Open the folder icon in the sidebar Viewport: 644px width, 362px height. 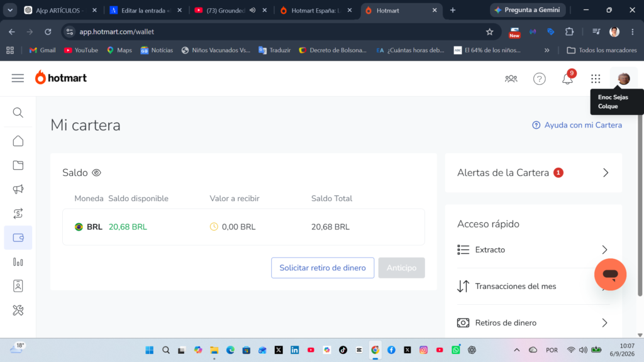[x=18, y=165]
